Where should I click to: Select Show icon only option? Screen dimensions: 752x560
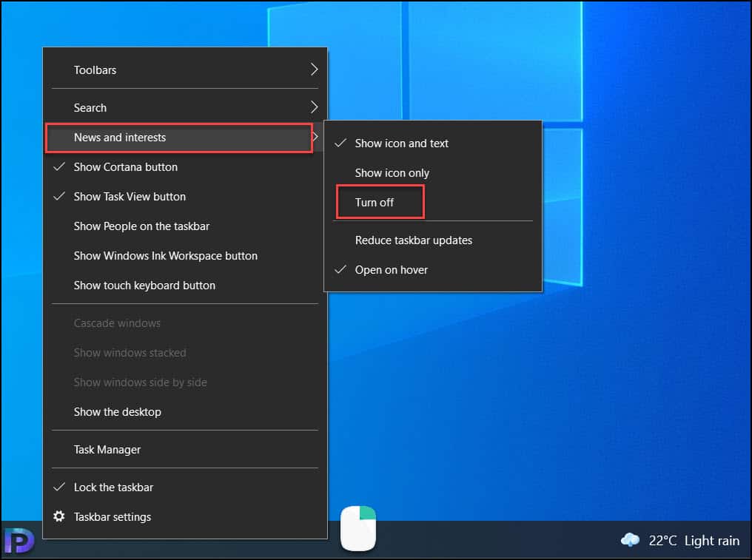pos(433,173)
